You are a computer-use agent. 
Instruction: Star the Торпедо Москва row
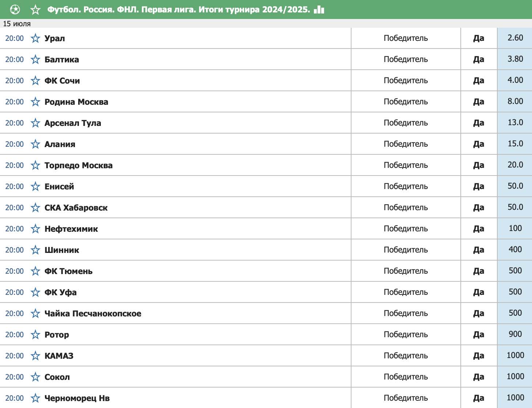click(x=35, y=165)
